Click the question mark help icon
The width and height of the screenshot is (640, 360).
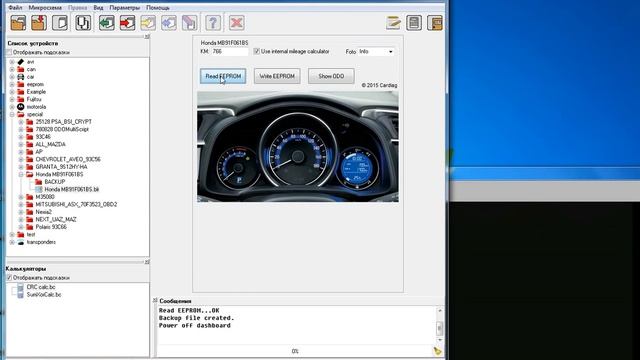point(213,23)
